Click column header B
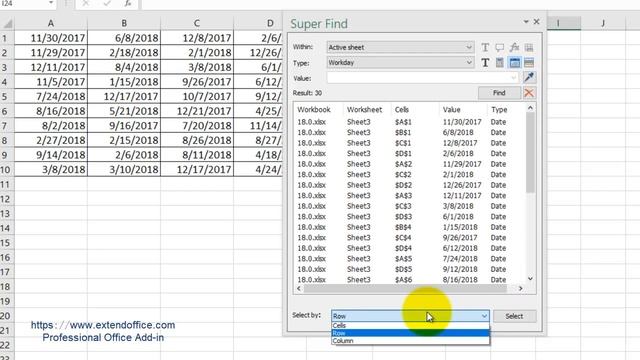Screen dimensions: 640x360 [124, 23]
